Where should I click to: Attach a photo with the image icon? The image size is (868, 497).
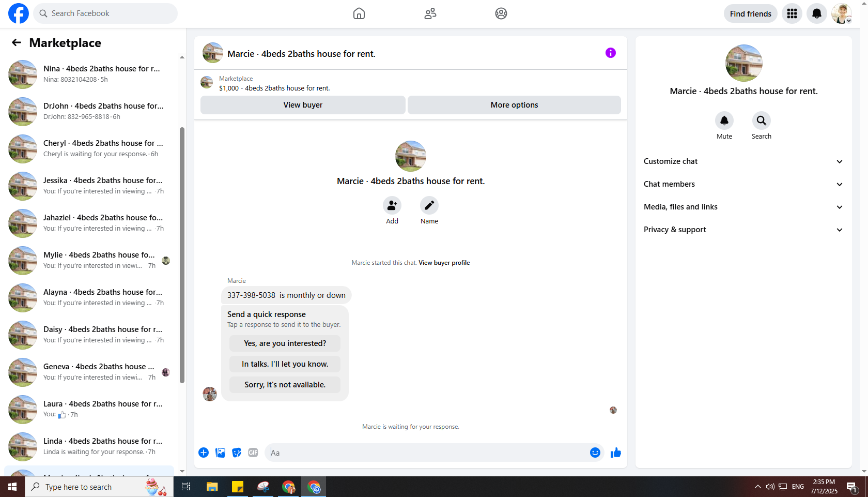pos(220,453)
